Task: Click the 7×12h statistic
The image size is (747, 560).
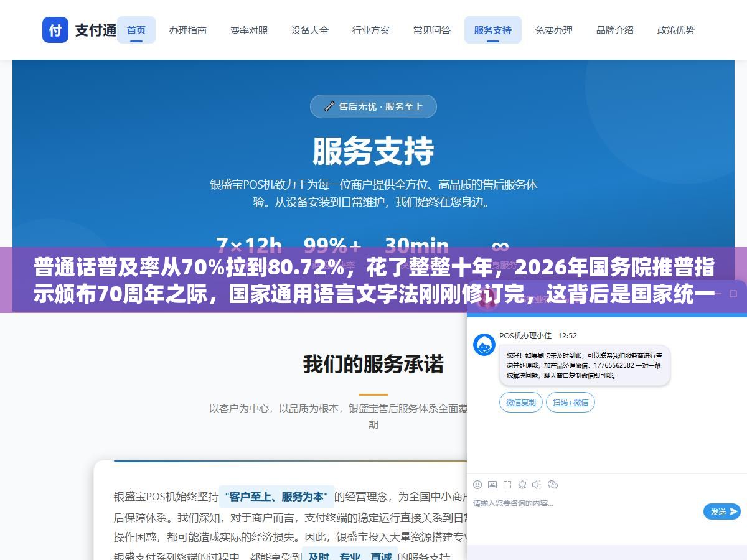Action: click(249, 246)
